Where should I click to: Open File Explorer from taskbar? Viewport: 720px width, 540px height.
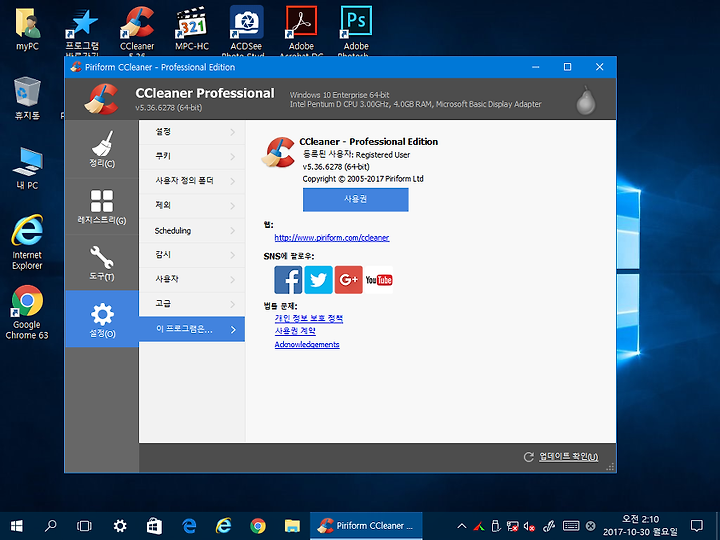click(x=292, y=526)
